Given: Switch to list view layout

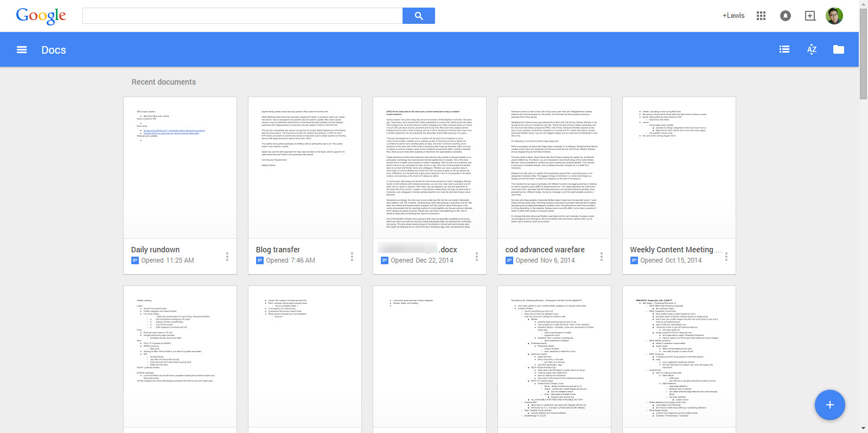Looking at the screenshot, I should pyautogui.click(x=784, y=49).
